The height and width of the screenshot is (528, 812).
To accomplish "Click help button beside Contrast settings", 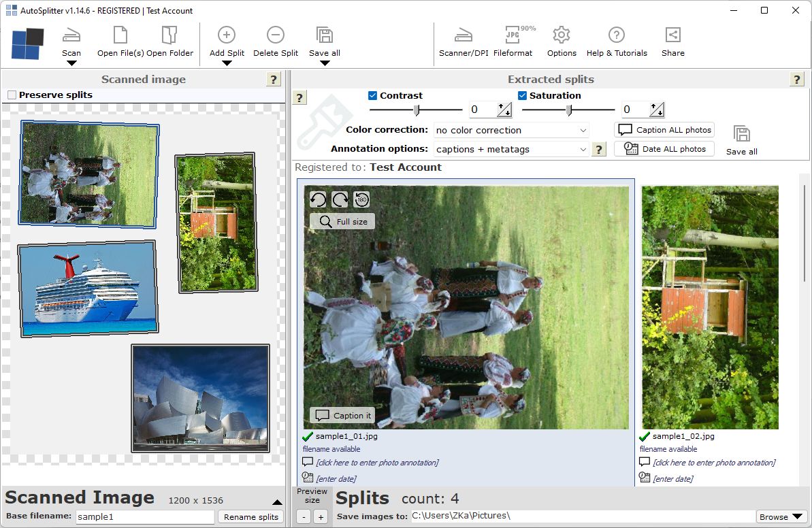I will click(299, 97).
